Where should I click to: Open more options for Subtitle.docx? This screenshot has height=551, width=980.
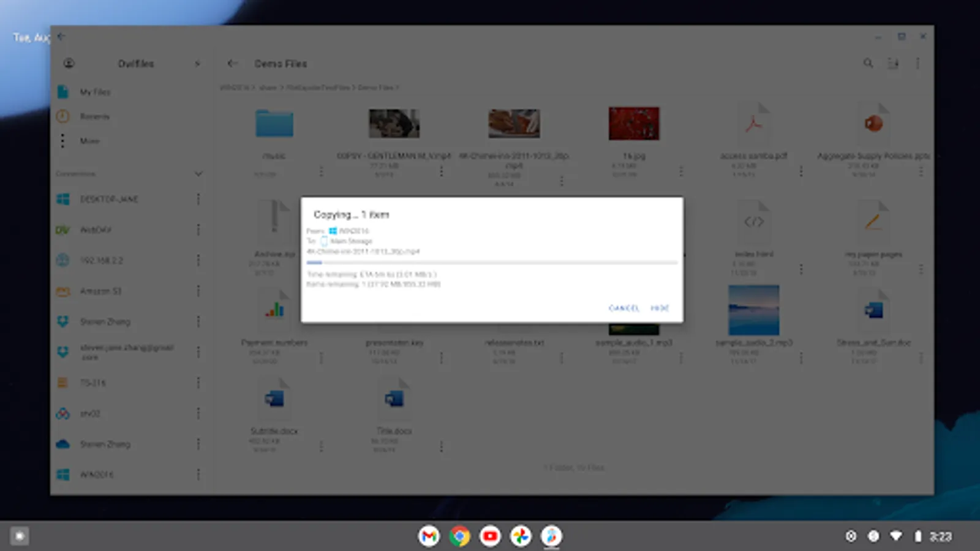pos(321,447)
